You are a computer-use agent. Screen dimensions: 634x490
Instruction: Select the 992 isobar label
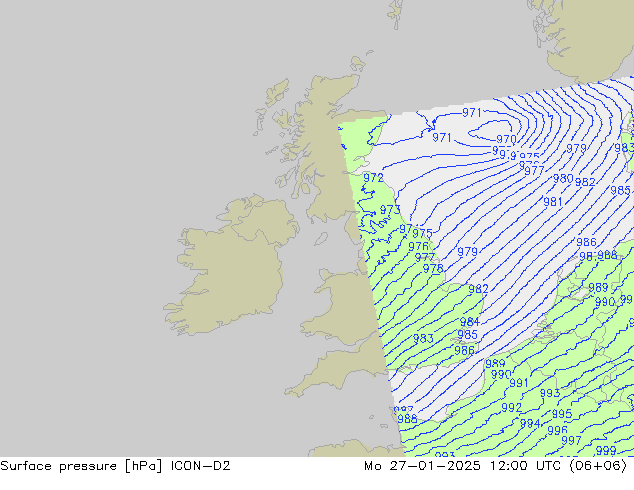click(x=511, y=408)
